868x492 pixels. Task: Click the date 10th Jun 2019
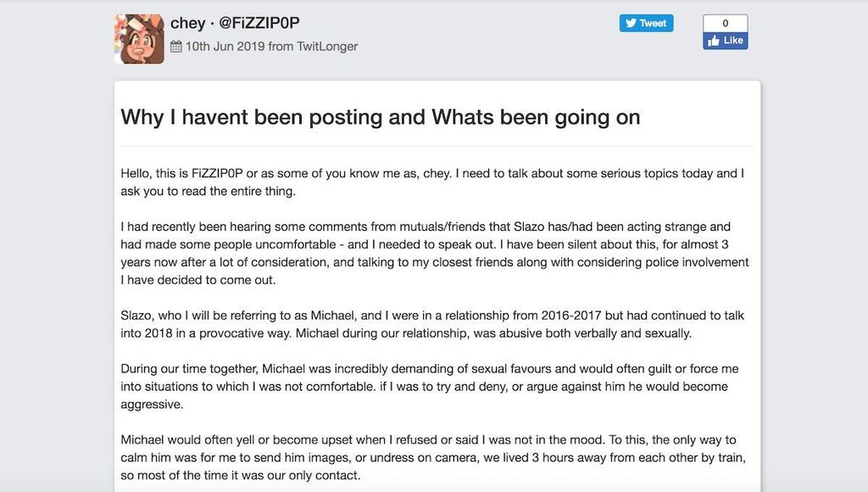click(x=225, y=47)
